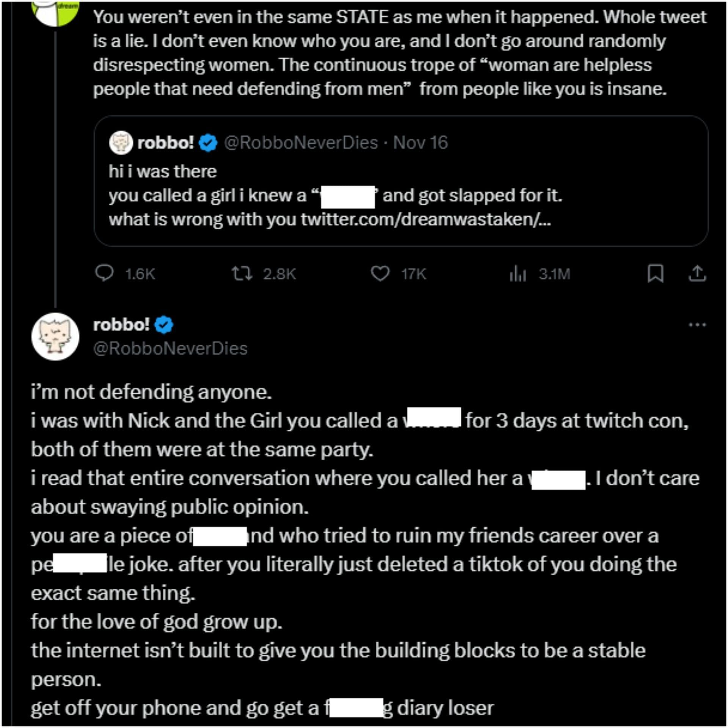Viewport: 728px width, 728px height.
Task: Open the quoted tweet text 'hi i was there'
Action: pos(163,171)
